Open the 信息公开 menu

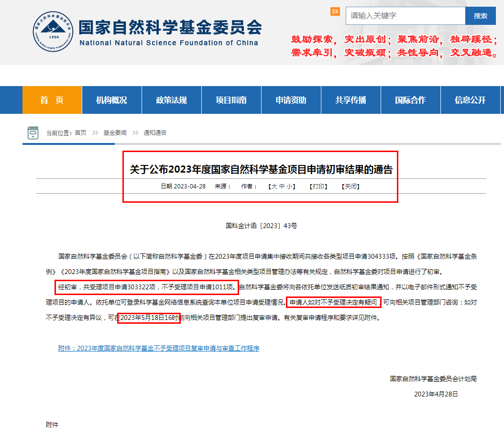click(470, 99)
